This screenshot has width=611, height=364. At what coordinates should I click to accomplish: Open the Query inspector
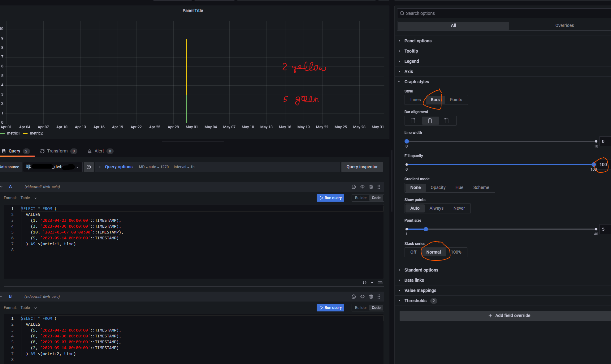362,167
